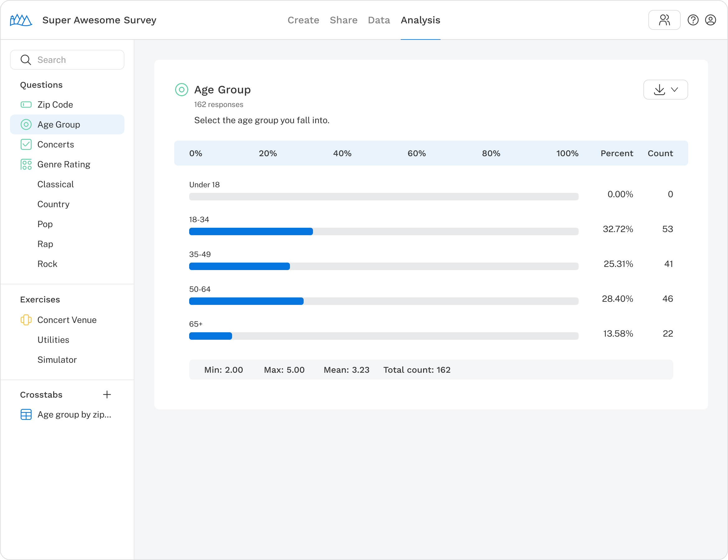Select the Rap sub-item
The width and height of the screenshot is (728, 560).
[x=45, y=244]
